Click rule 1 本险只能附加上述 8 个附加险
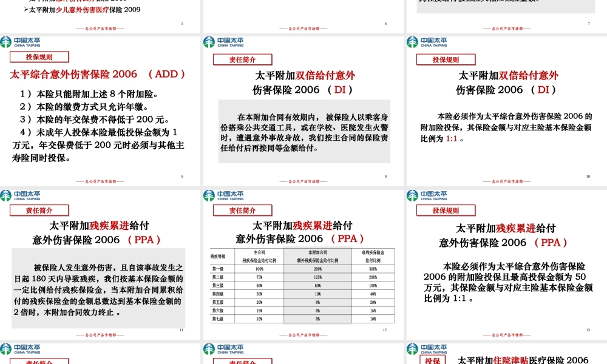 point(89,94)
